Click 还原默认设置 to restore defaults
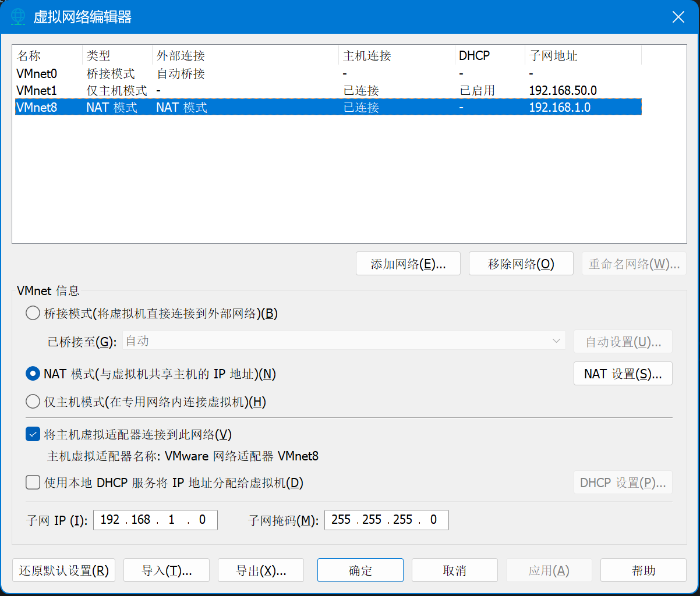Image resolution: width=700 pixels, height=596 pixels. point(63,570)
